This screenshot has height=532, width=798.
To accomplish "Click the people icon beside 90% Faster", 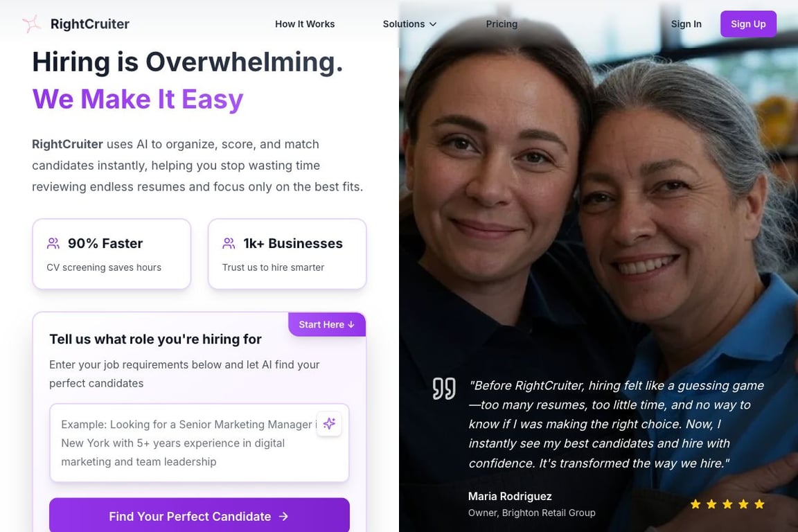I will 53,243.
